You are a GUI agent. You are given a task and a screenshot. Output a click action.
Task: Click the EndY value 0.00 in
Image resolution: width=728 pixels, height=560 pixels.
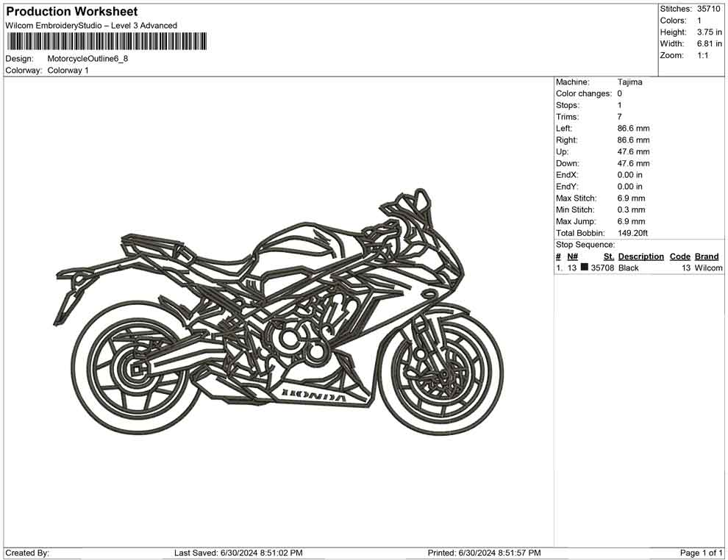[629, 186]
